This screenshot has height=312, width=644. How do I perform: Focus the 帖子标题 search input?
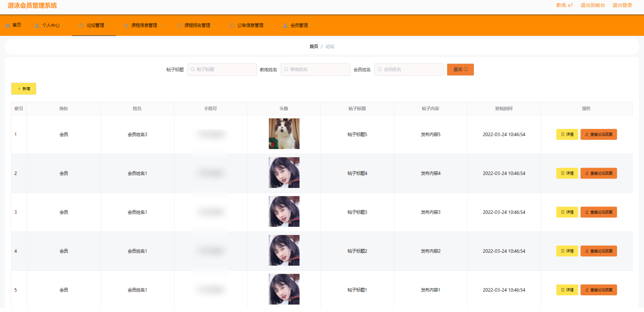(x=222, y=70)
